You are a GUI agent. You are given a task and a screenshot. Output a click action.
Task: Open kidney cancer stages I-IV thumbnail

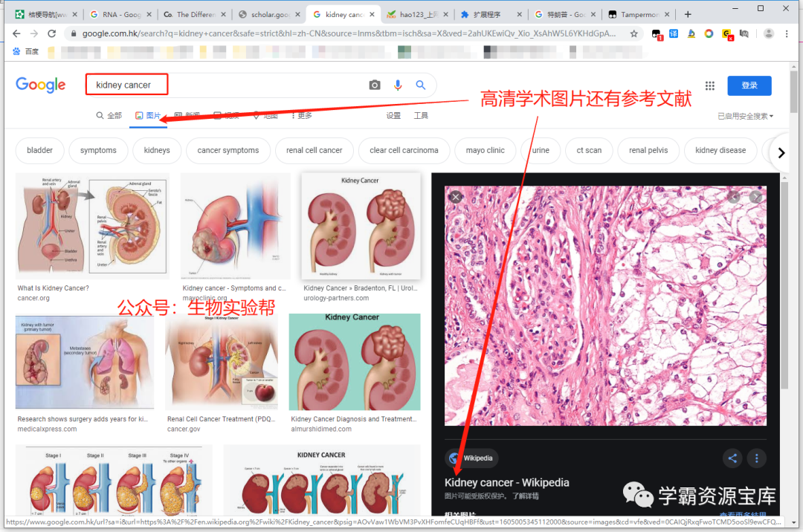coord(114,480)
